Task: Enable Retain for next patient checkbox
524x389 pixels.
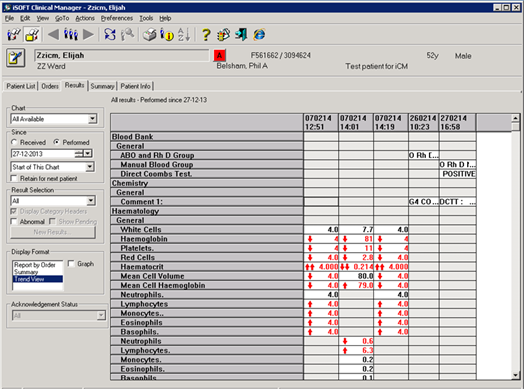Action: (x=14, y=178)
